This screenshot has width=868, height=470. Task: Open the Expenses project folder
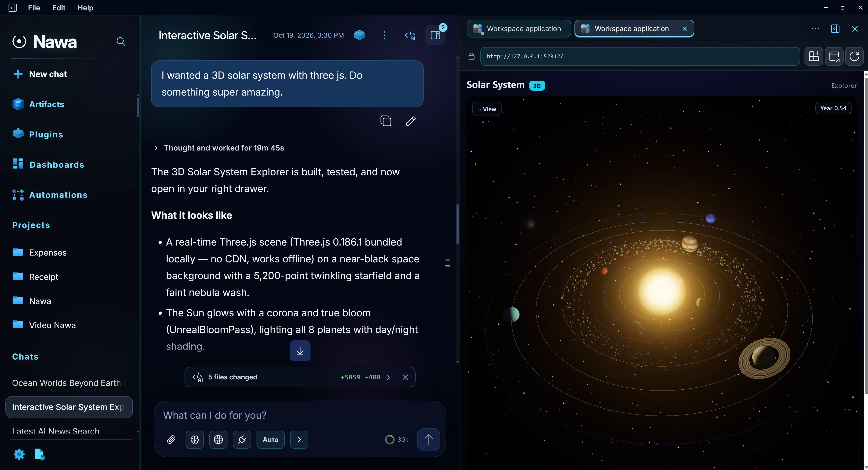point(39,252)
